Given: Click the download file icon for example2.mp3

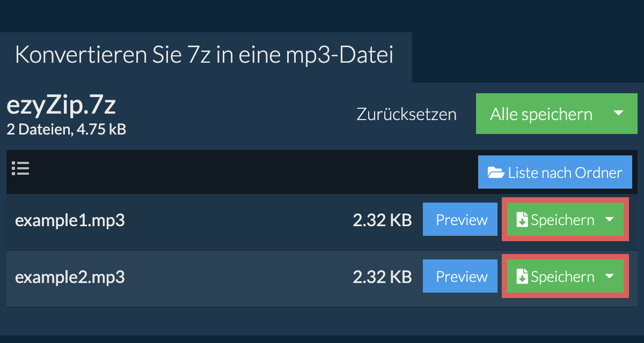Looking at the screenshot, I should 522,277.
